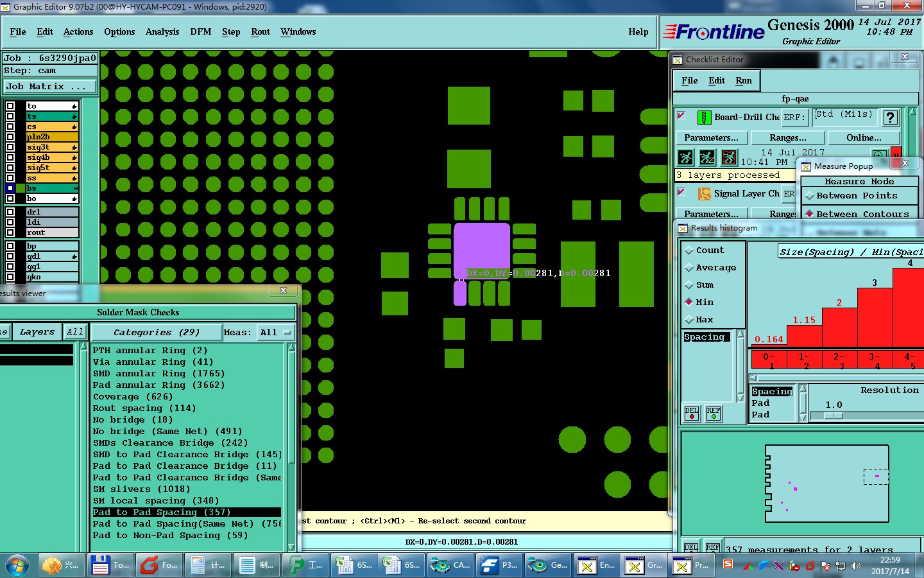Click the first run-on-profile running man icon
The image size is (924, 578).
pos(686,157)
